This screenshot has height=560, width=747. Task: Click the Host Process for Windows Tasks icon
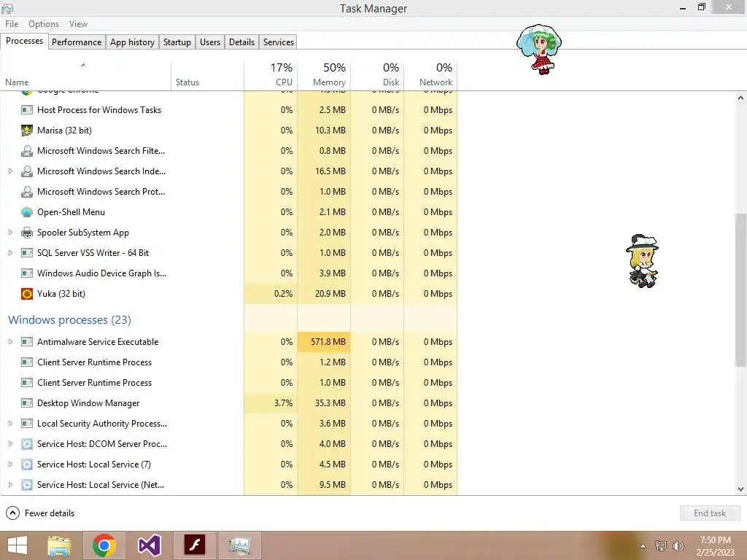pyautogui.click(x=27, y=110)
